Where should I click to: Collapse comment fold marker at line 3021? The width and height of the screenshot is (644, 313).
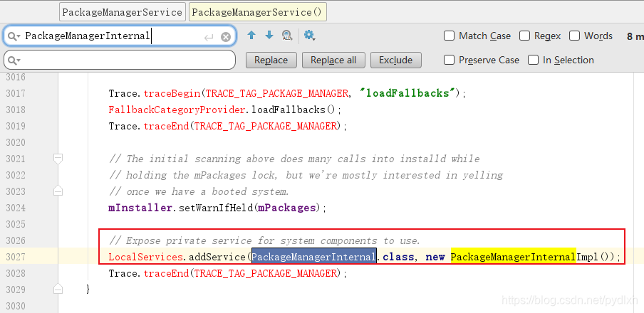(58, 159)
